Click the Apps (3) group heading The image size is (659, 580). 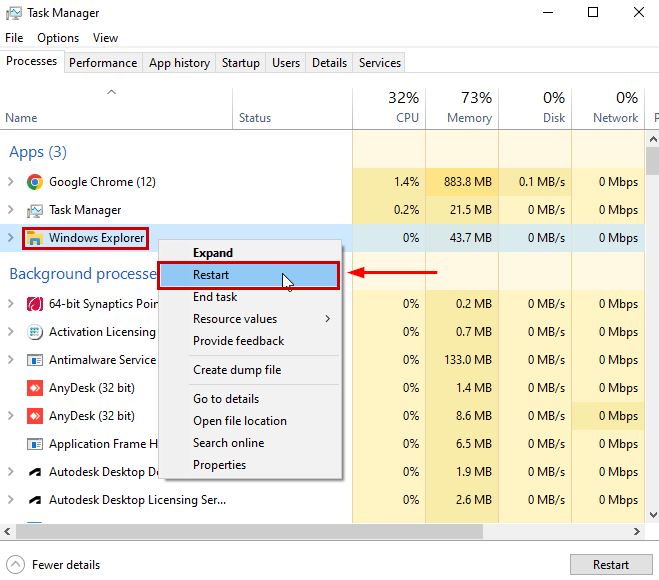click(38, 152)
